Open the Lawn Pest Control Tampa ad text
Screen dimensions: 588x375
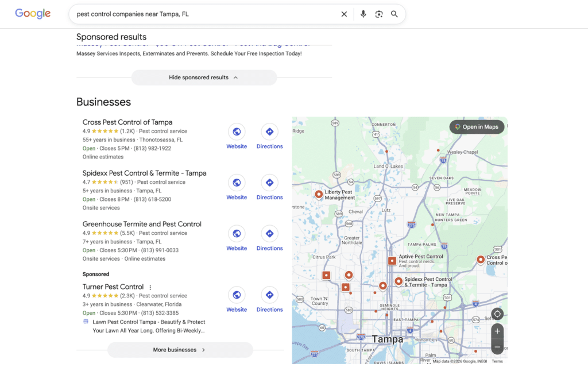[149, 326]
